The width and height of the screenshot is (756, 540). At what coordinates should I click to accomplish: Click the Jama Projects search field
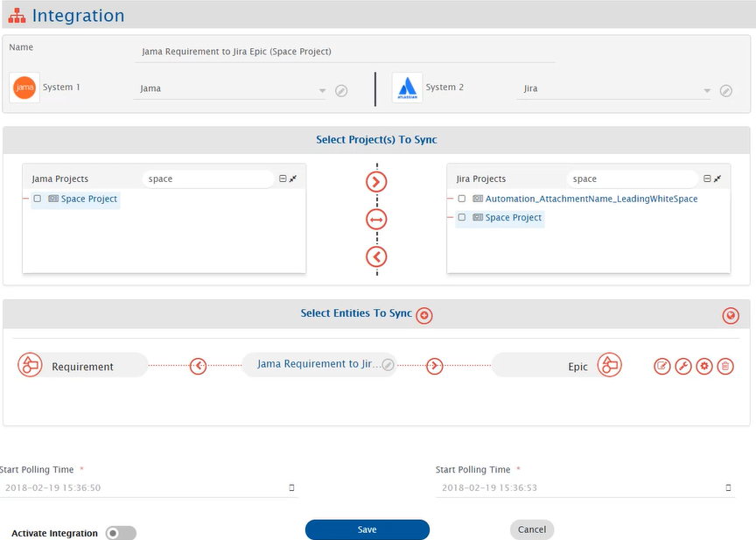(x=208, y=179)
